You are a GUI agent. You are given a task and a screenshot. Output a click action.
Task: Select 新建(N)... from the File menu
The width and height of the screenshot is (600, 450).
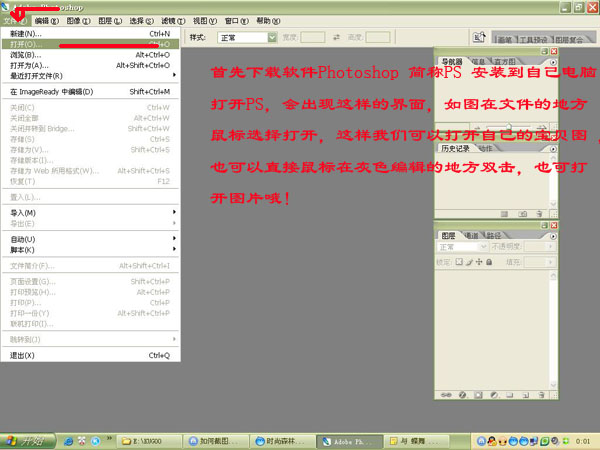pyautogui.click(x=90, y=34)
